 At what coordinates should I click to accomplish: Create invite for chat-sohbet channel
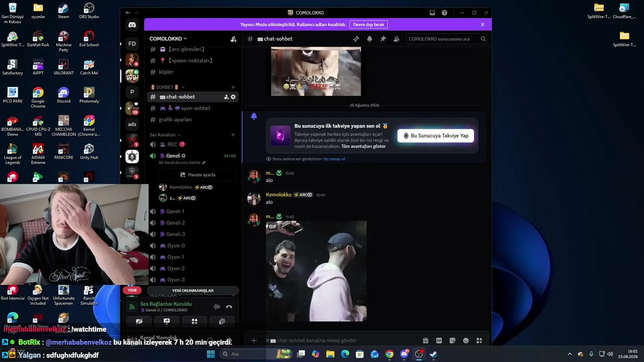226,97
